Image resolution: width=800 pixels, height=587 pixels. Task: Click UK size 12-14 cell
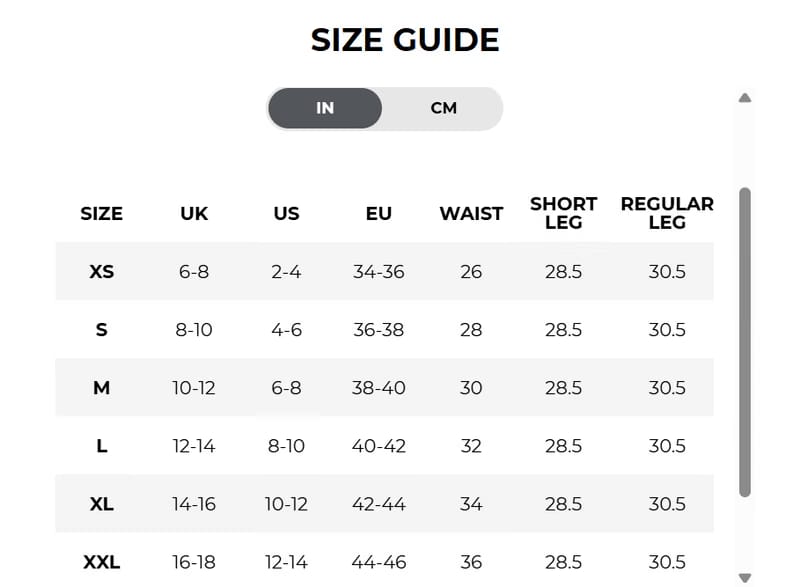[x=194, y=446]
